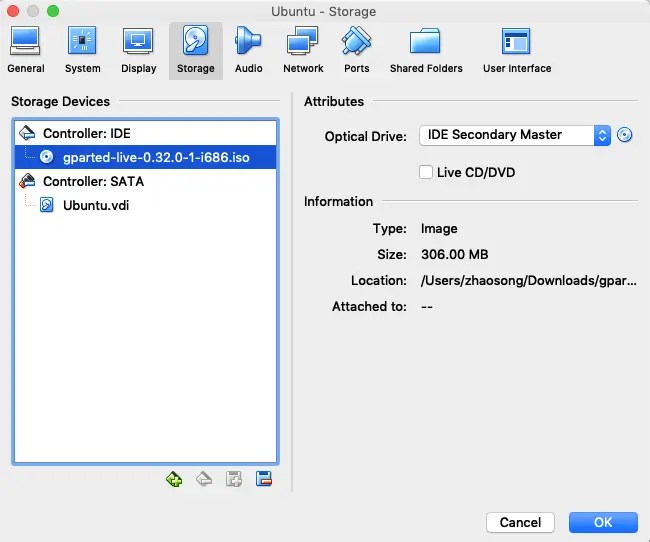Select Controller: IDE in the tree
The width and height of the screenshot is (650, 542).
(x=146, y=134)
